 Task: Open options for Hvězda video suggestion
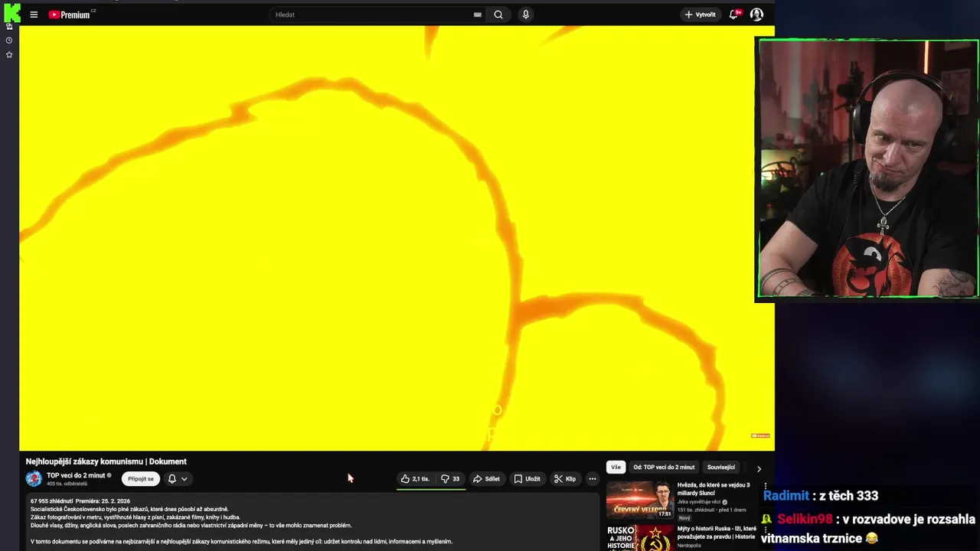(x=766, y=487)
